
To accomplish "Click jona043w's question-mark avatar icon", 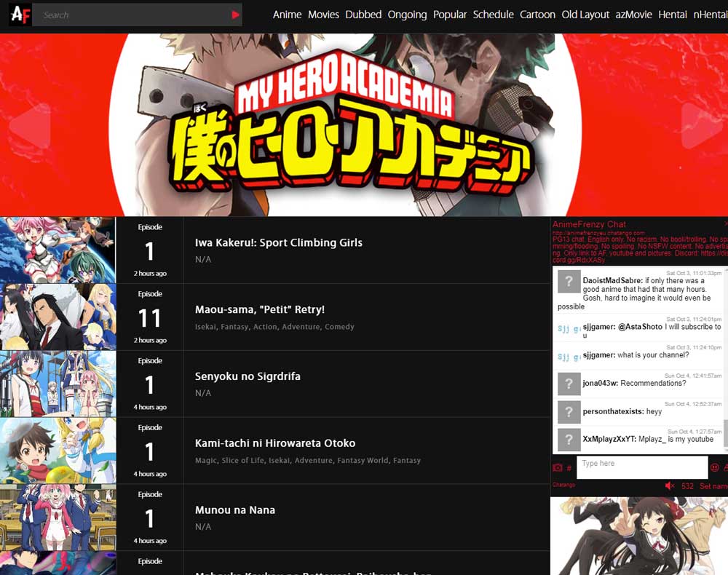I will (x=569, y=384).
